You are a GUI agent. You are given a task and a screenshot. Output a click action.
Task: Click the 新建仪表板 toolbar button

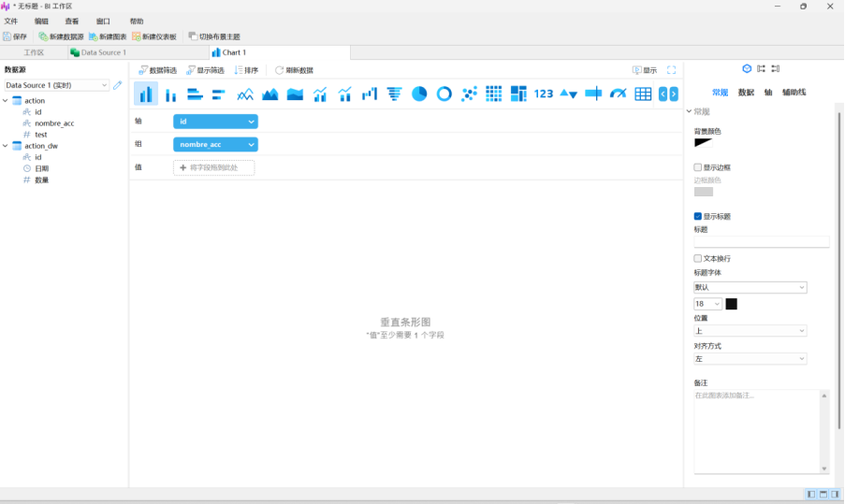pyautogui.click(x=153, y=36)
